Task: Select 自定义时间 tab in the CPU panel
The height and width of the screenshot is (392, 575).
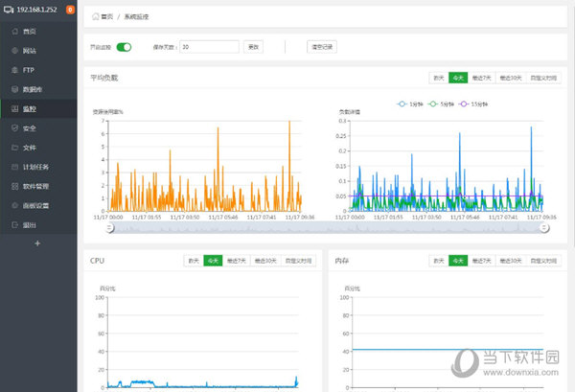Action: pos(298,261)
